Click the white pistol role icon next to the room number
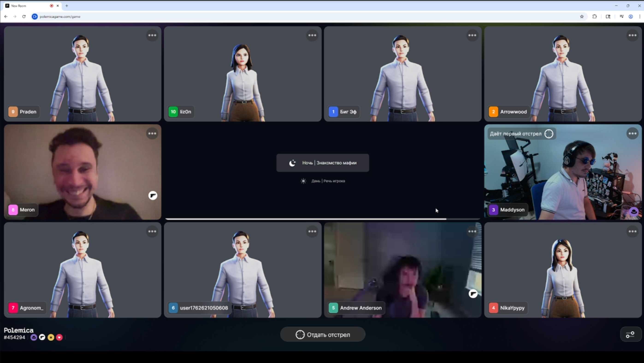Screen dimensions: 644x363 [42, 337]
